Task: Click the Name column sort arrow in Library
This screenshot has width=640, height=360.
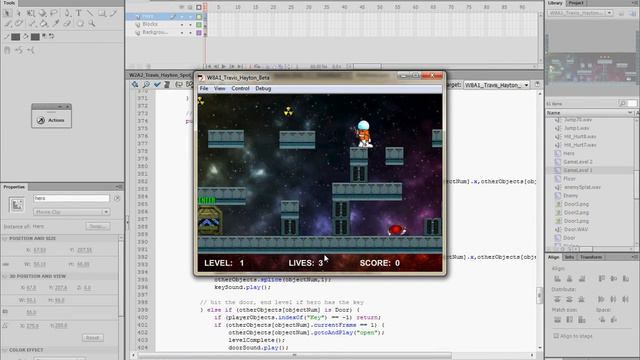Action: [630, 113]
